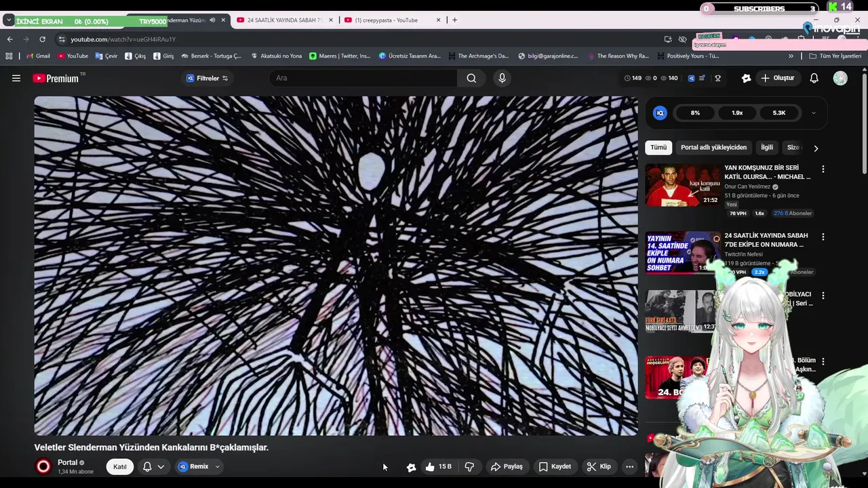The height and width of the screenshot is (488, 868).
Task: Dislike the video with thumbs-down
Action: click(x=469, y=466)
